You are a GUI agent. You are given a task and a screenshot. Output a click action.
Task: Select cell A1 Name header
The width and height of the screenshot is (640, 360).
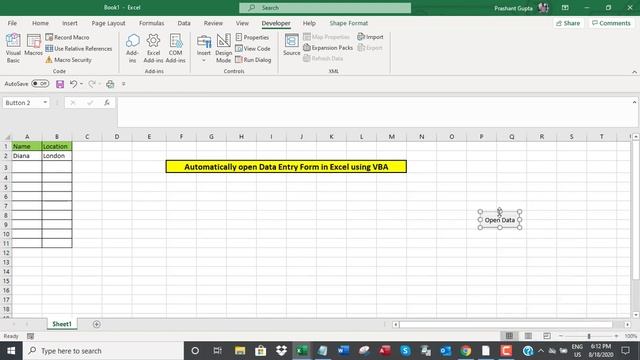click(27, 146)
